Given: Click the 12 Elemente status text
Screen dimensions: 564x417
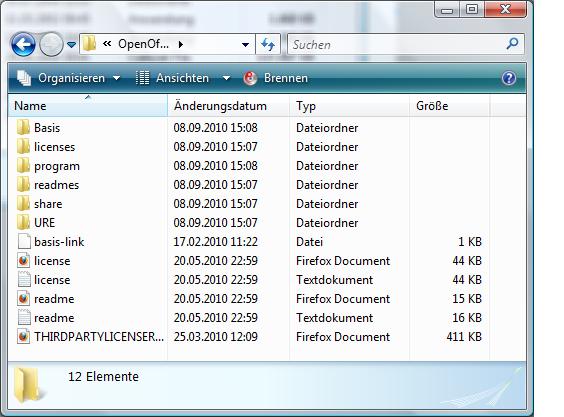Looking at the screenshot, I should (103, 377).
